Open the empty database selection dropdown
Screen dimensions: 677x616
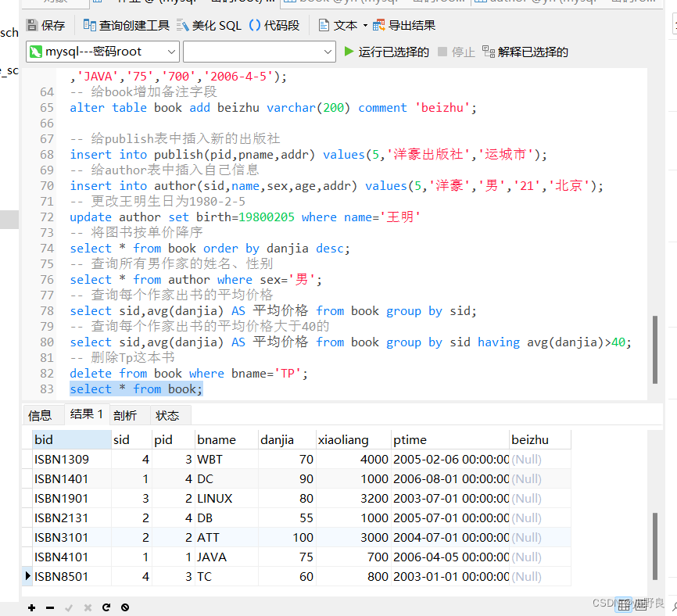[260, 52]
